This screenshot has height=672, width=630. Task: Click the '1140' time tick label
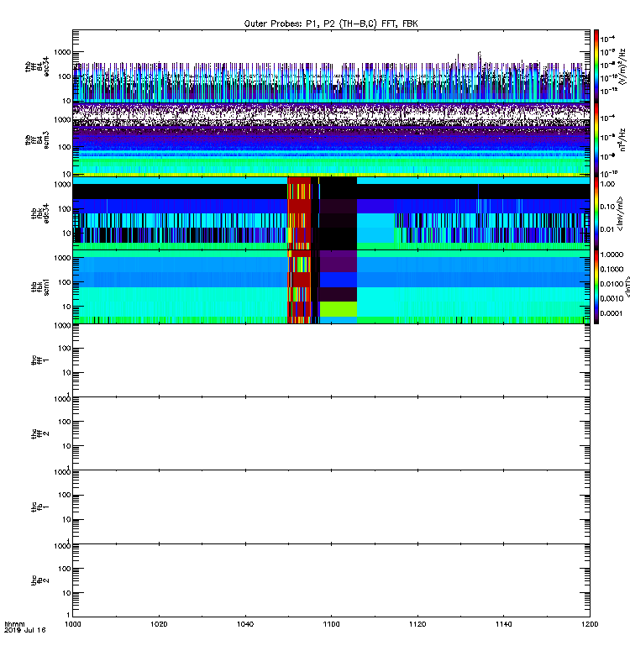click(503, 624)
